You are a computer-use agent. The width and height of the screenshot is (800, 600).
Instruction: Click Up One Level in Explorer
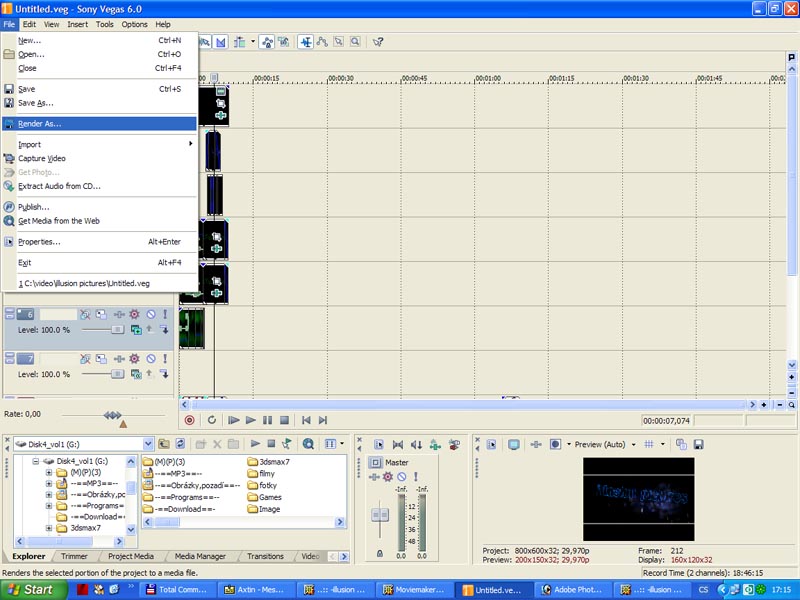point(164,444)
